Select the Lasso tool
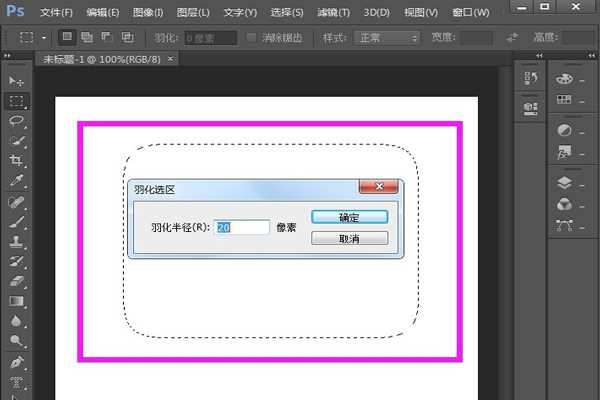Viewport: 600px width, 400px height. [x=16, y=121]
